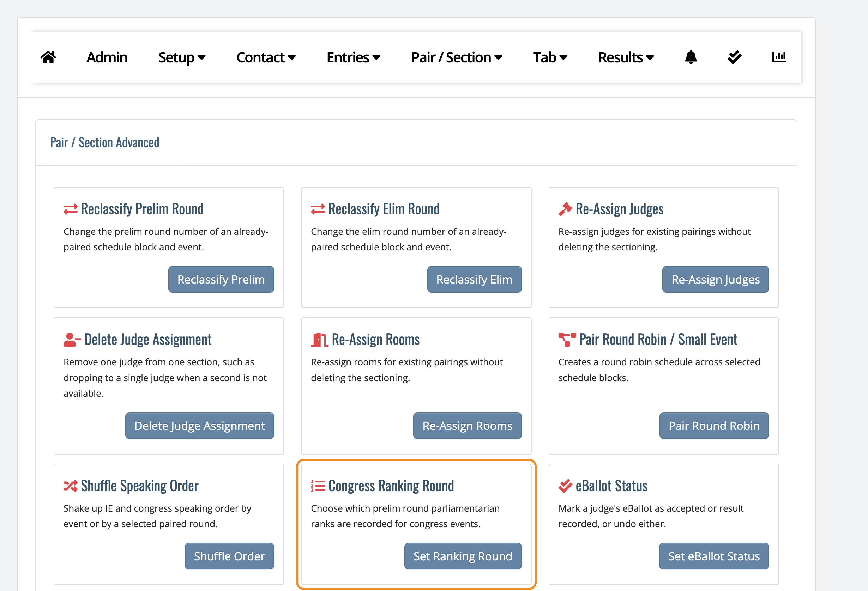Image resolution: width=868 pixels, height=591 pixels.
Task: Click the Pair Round Robin button
Action: point(714,426)
